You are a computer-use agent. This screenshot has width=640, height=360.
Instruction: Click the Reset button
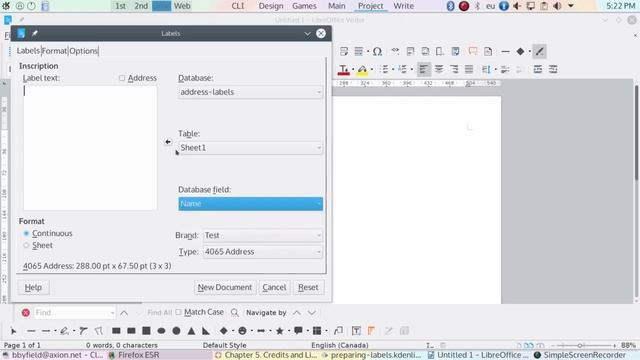point(308,287)
